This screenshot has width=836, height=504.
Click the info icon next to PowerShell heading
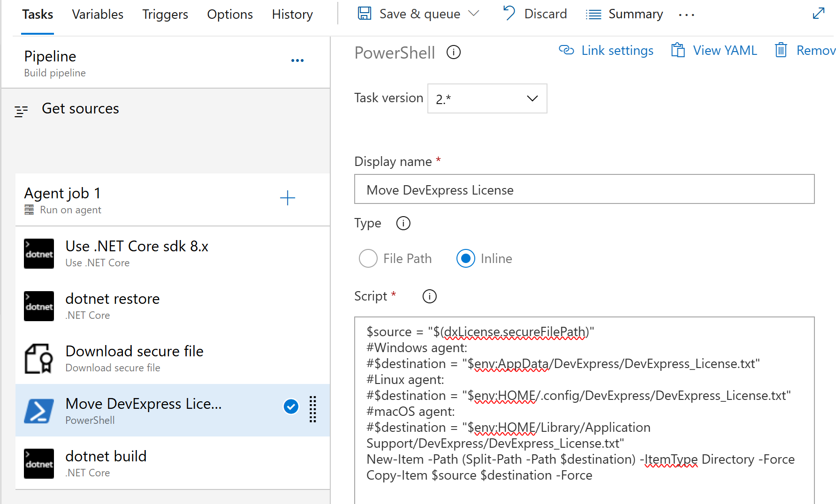454,52
